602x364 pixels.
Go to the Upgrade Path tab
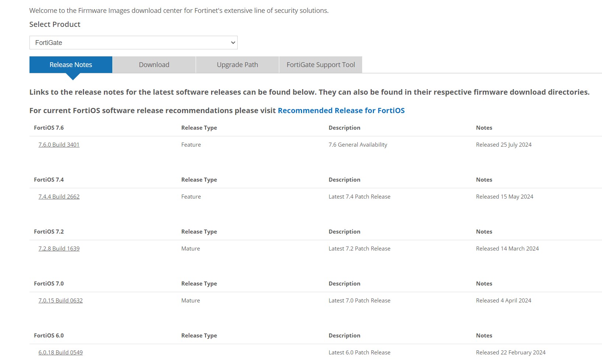pyautogui.click(x=237, y=64)
